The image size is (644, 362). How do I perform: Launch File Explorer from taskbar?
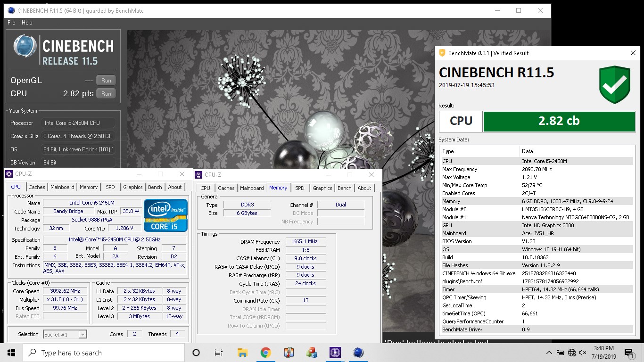(242, 353)
